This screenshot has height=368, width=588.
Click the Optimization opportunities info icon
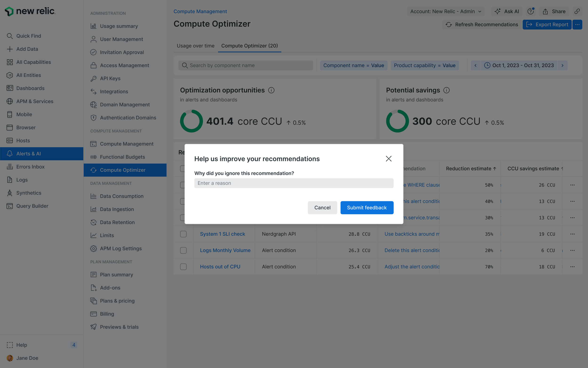[x=271, y=90]
